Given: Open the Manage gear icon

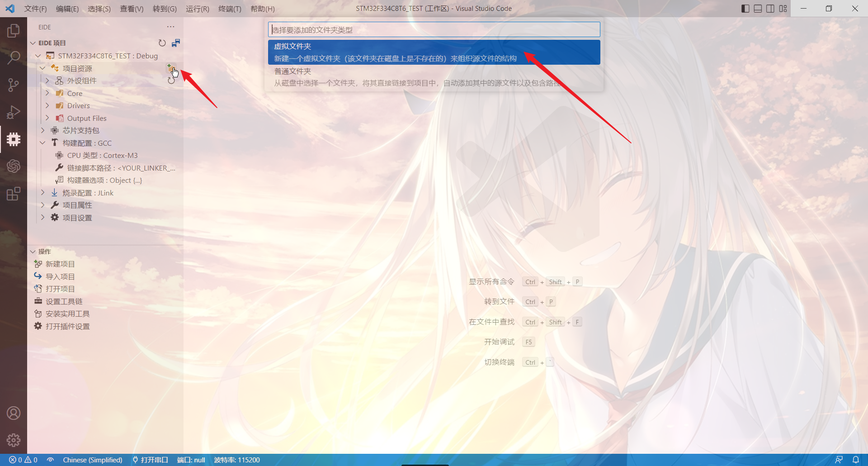Looking at the screenshot, I should pyautogui.click(x=14, y=440).
